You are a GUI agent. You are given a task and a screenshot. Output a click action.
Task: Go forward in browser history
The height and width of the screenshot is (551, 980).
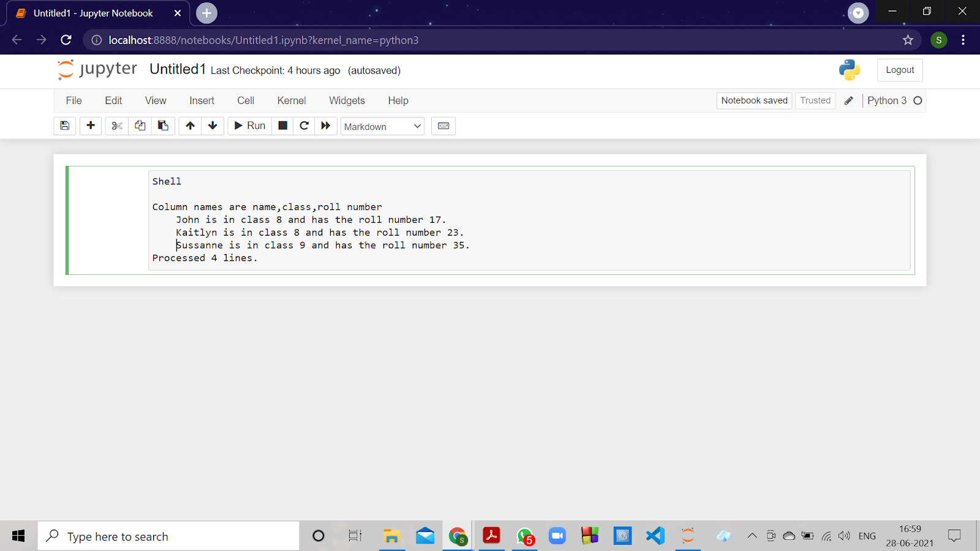pos(41,40)
